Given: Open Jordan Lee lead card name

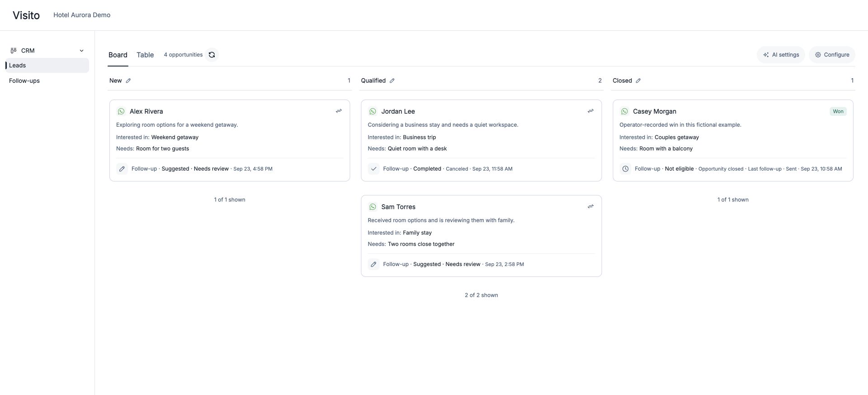Looking at the screenshot, I should pyautogui.click(x=398, y=111).
